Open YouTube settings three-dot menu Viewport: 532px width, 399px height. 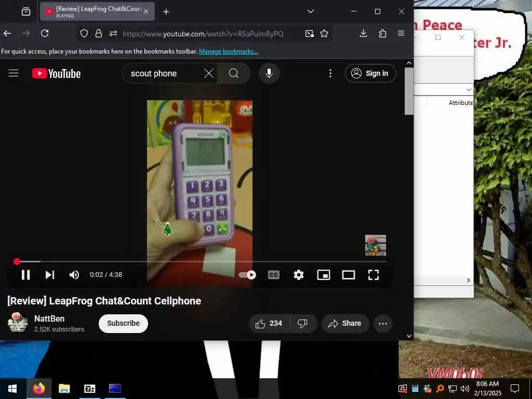click(x=330, y=73)
